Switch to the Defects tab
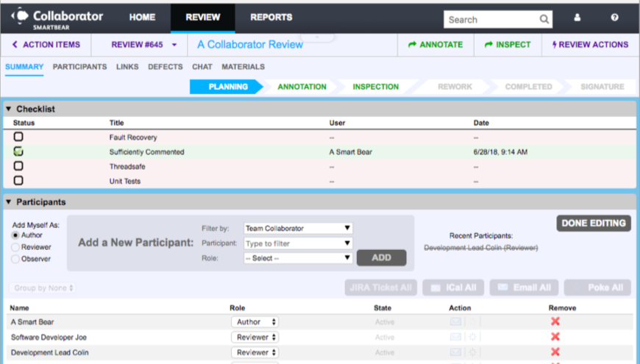Screen dimensions: 640x364 tap(165, 67)
